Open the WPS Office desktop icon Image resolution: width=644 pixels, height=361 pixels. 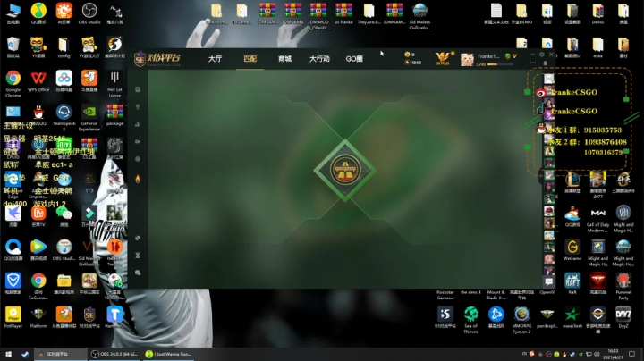(38, 80)
